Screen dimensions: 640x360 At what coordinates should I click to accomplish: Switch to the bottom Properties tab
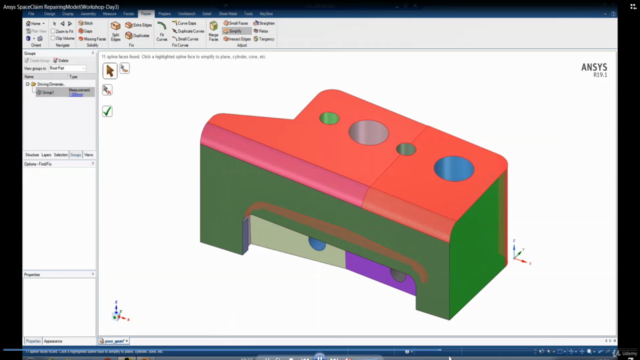(x=33, y=341)
